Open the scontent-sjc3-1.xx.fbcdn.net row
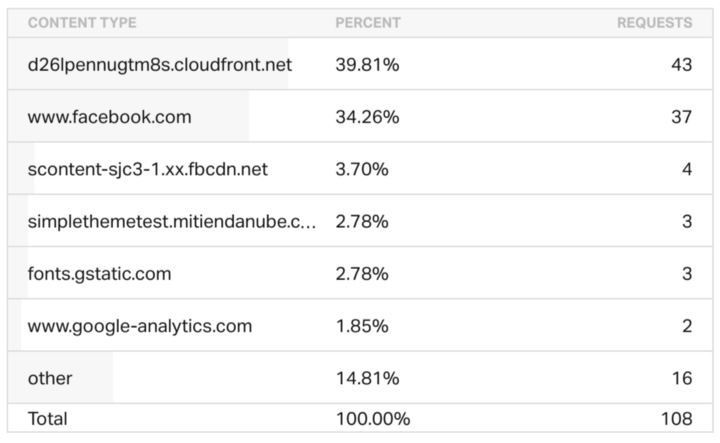720x443 pixels. [x=360, y=169]
